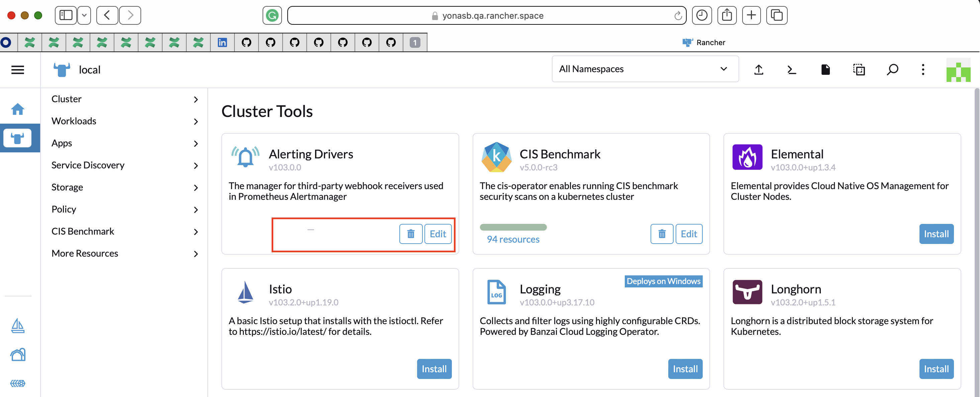Copy kubeconfig to clipboard icon
The width and height of the screenshot is (980, 397).
click(859, 70)
